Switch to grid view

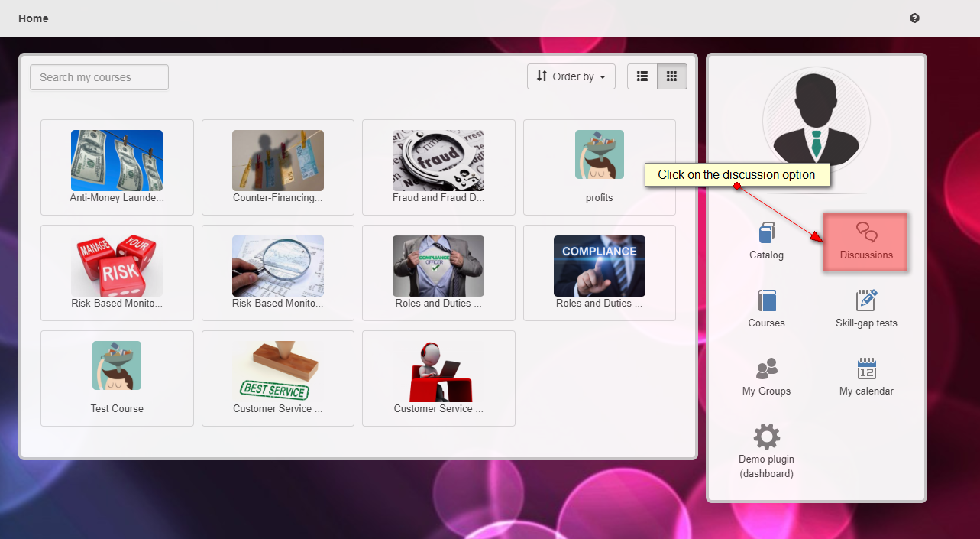(x=672, y=76)
